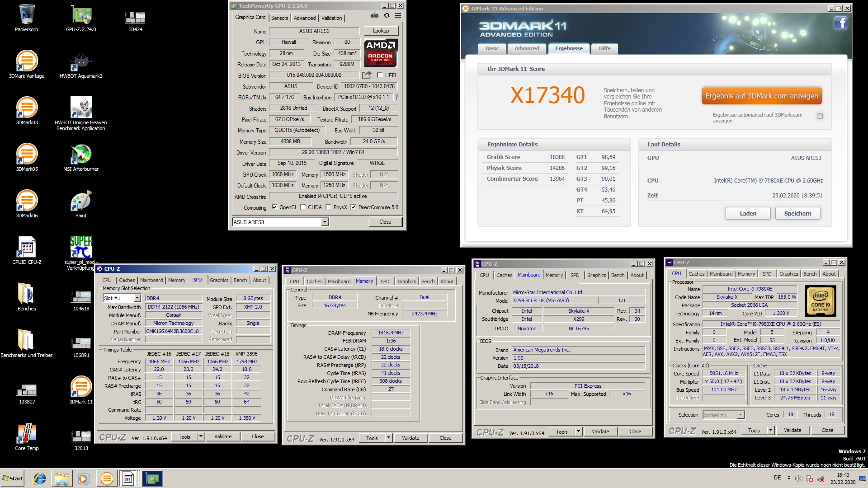
Task: Open the Slot #1 memory slot dropdown
Action: [x=137, y=298]
